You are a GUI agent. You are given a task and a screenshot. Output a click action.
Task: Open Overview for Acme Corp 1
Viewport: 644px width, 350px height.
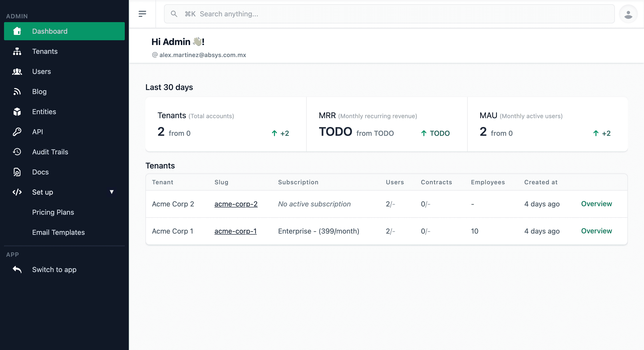point(596,231)
